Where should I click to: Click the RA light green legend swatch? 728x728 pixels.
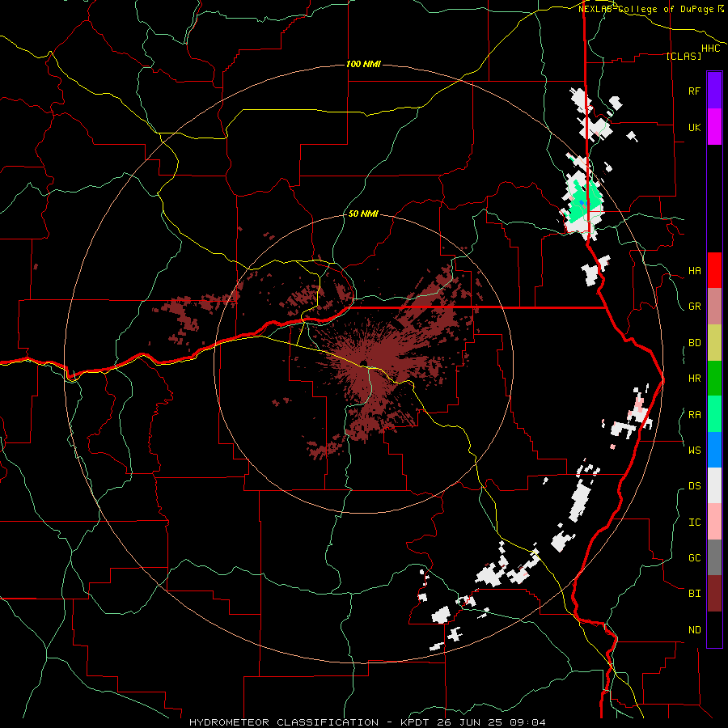[x=714, y=414]
